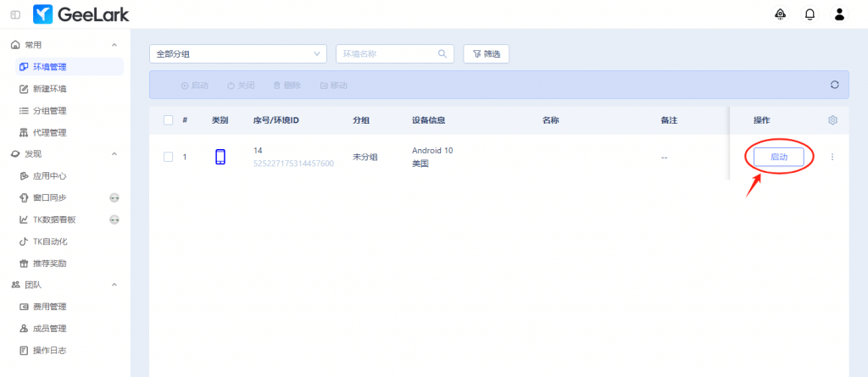The image size is (868, 377).
Task: Collapse the 常用 sidebar section
Action: tap(114, 45)
